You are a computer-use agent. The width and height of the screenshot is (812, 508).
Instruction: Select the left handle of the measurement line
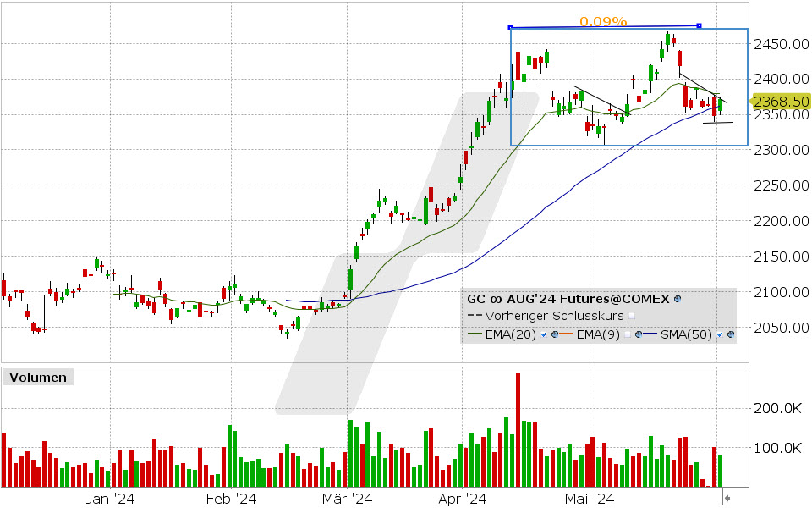510,27
